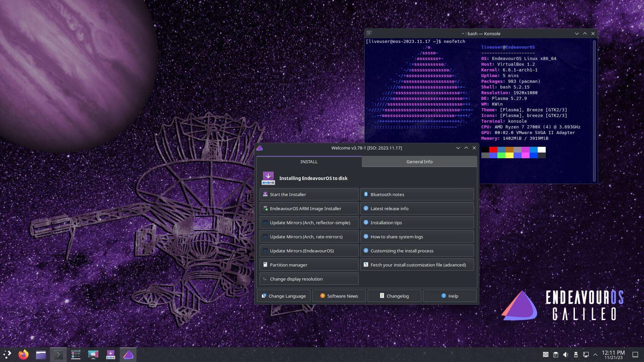This screenshot has height=362, width=644.
Task: Click the Bluetooth notes icon
Action: tap(366, 194)
